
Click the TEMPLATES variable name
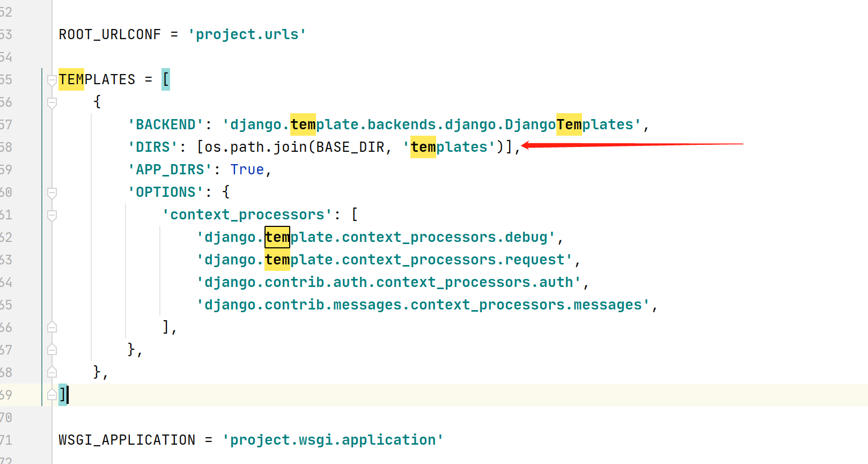click(x=97, y=79)
